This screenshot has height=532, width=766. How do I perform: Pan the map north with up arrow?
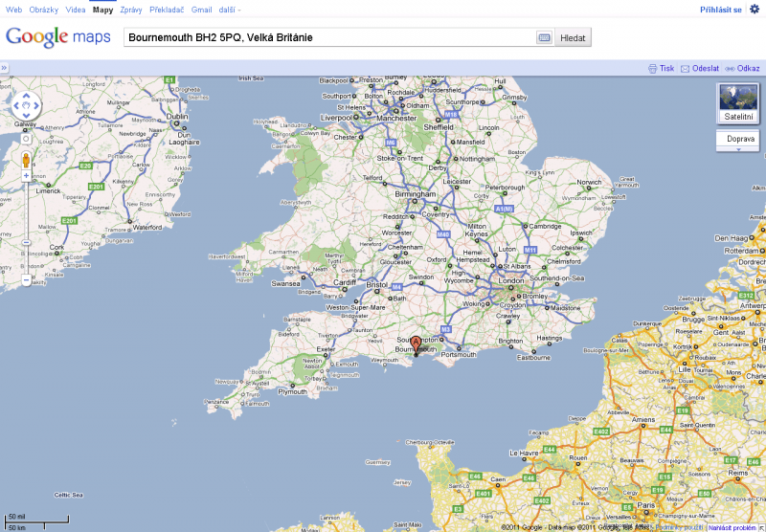pyautogui.click(x=26, y=96)
